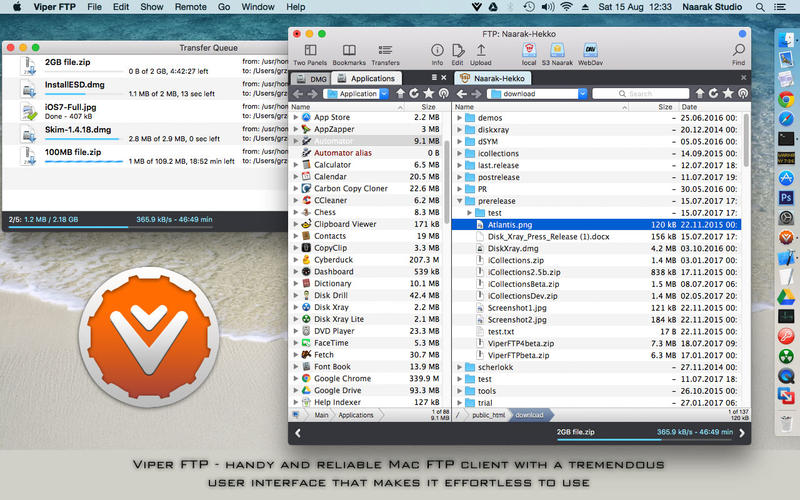This screenshot has height=500, width=800.
Task: Expand the App Store row
Action: (296, 117)
